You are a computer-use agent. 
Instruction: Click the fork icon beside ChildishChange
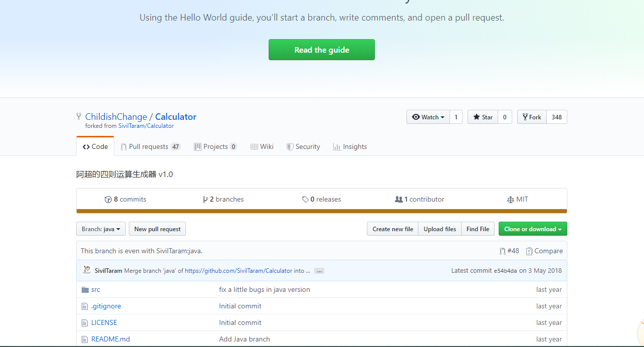pyautogui.click(x=79, y=116)
